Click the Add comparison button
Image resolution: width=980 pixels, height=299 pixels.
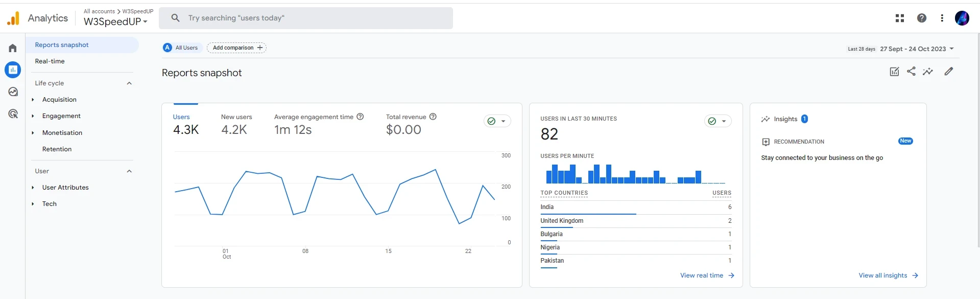tap(237, 48)
